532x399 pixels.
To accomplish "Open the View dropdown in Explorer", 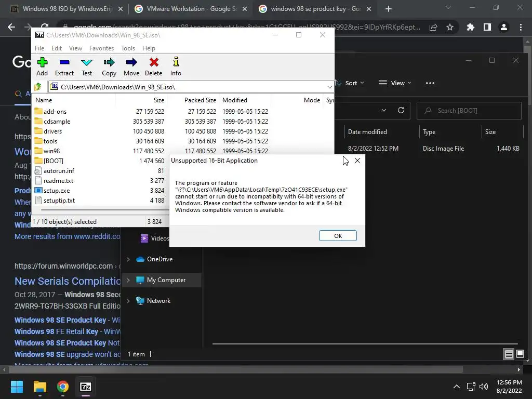I will [x=395, y=83].
